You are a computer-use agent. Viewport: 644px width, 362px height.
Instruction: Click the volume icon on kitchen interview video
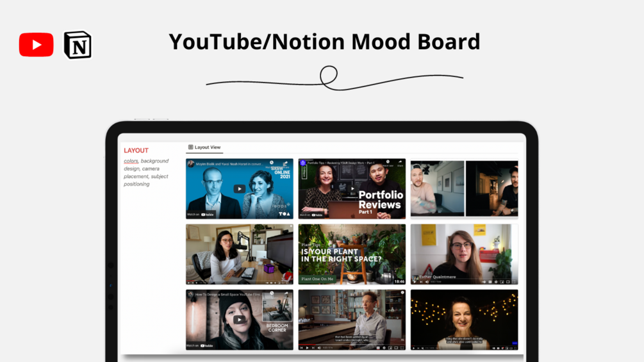[319, 348]
